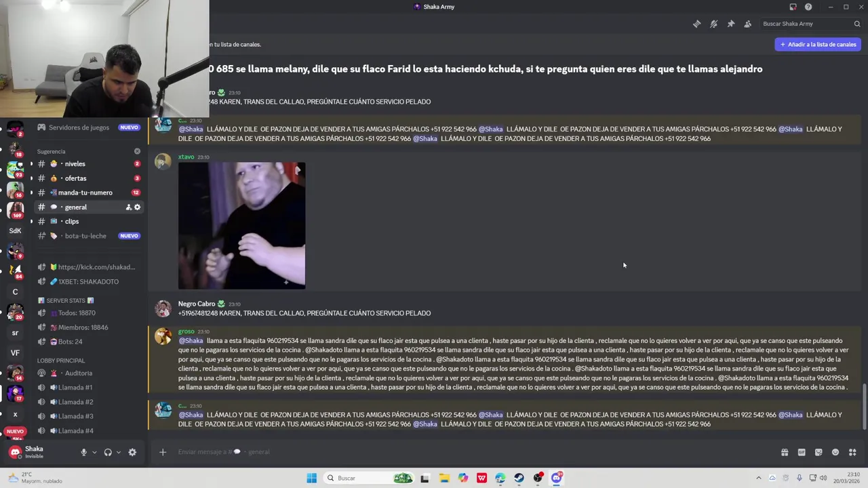Click Añadir a la lista de canales
Screen dimensions: 868x488
tap(818, 44)
